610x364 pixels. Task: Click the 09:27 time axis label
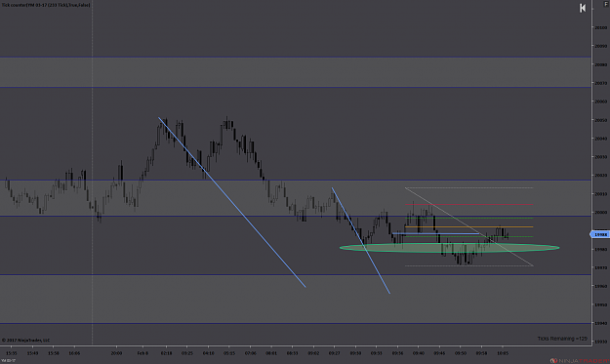tap(334, 353)
